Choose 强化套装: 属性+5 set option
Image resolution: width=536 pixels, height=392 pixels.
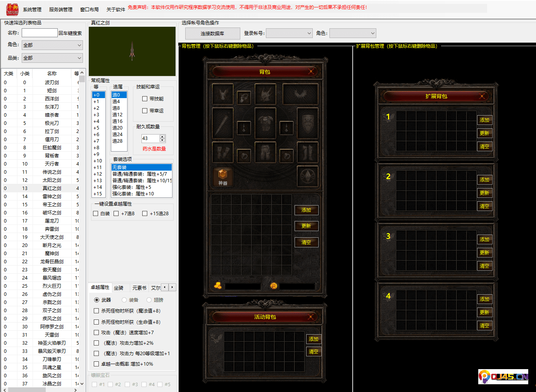click(141, 187)
